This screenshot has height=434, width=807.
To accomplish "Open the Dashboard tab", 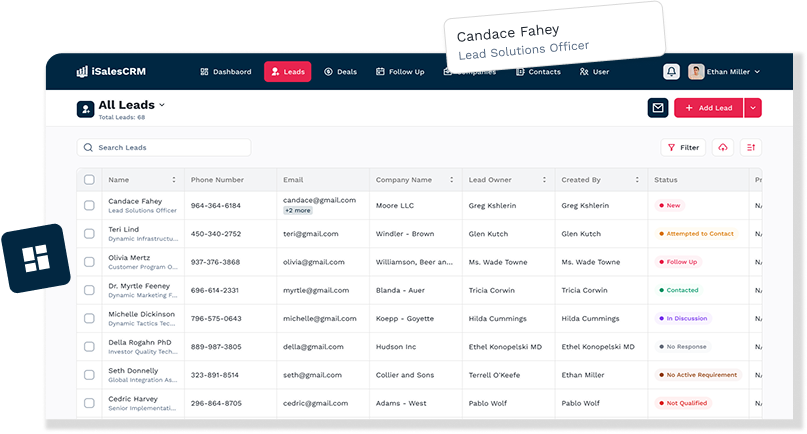I will click(225, 72).
